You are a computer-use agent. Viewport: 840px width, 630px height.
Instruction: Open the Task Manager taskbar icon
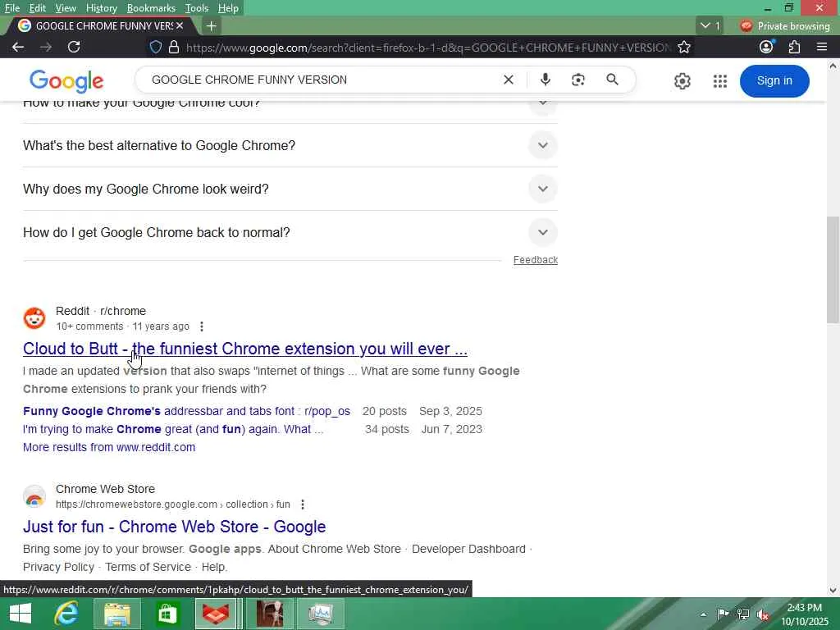coord(320,614)
